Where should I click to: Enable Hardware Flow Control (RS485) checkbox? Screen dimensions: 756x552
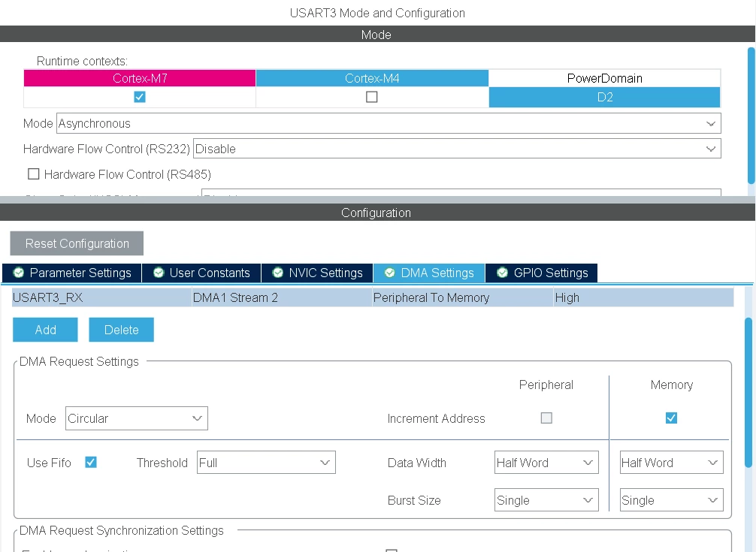33,174
